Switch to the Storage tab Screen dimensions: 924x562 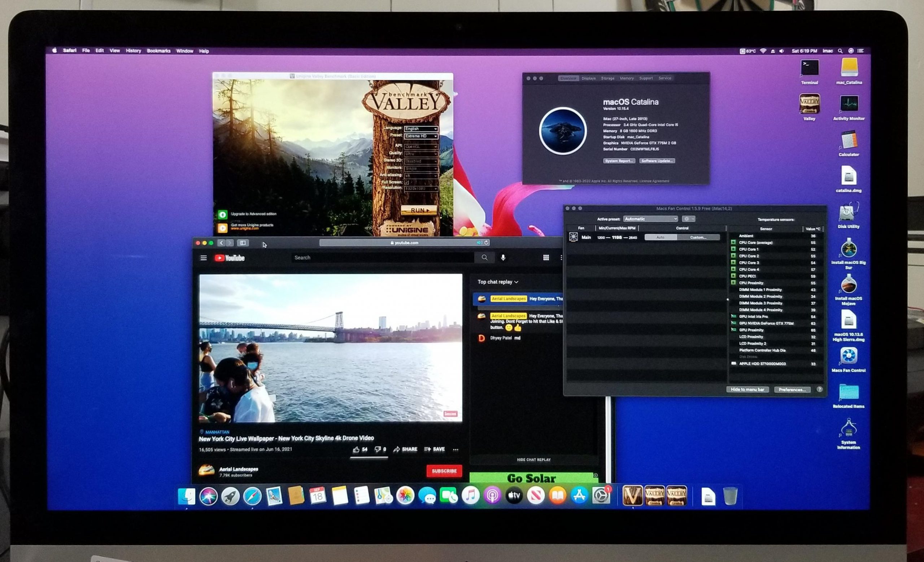[607, 78]
